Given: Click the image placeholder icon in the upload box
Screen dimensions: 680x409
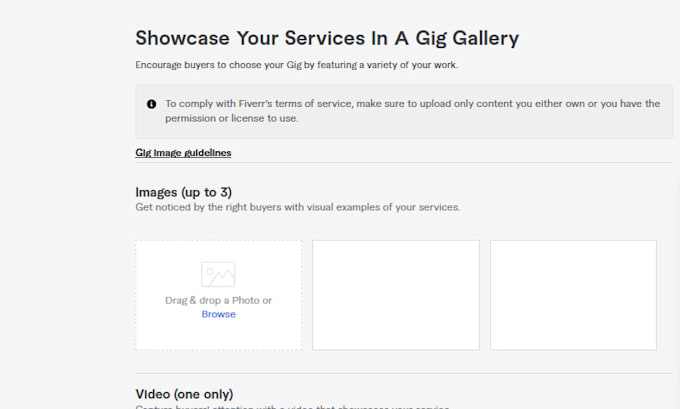Looking at the screenshot, I should (x=218, y=274).
